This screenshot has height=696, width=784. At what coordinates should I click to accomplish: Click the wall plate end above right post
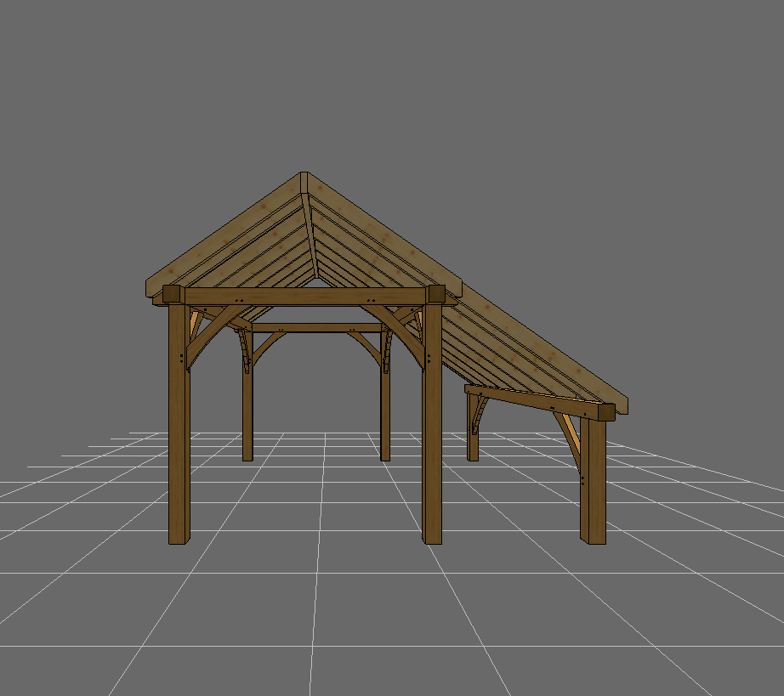[x=436, y=294]
